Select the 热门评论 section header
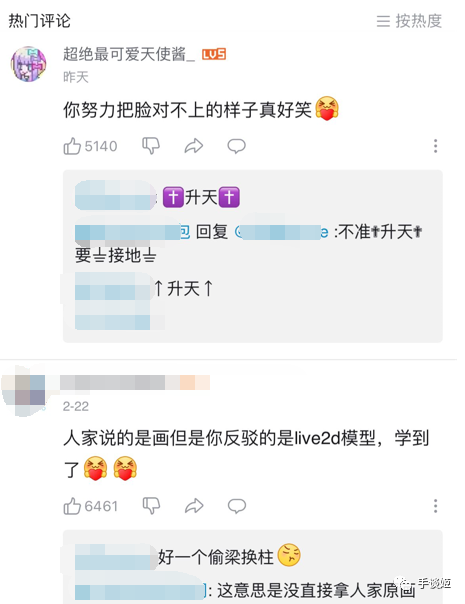 pyautogui.click(x=39, y=21)
